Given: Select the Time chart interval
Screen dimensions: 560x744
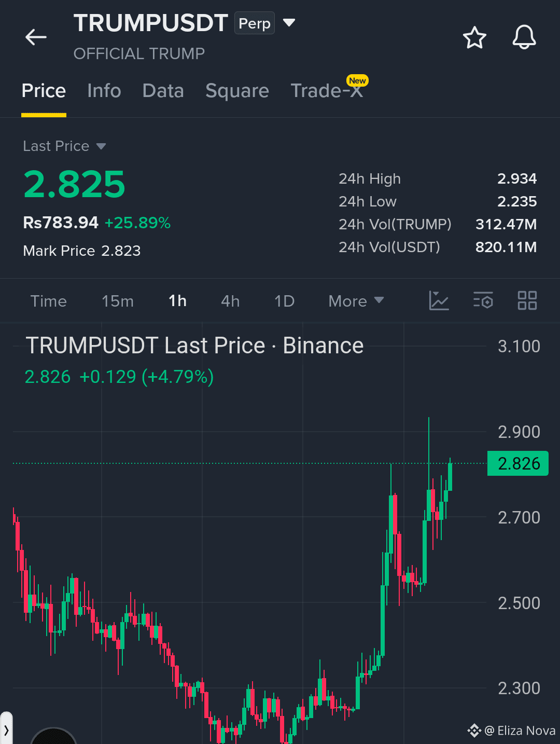Looking at the screenshot, I should (x=49, y=301).
